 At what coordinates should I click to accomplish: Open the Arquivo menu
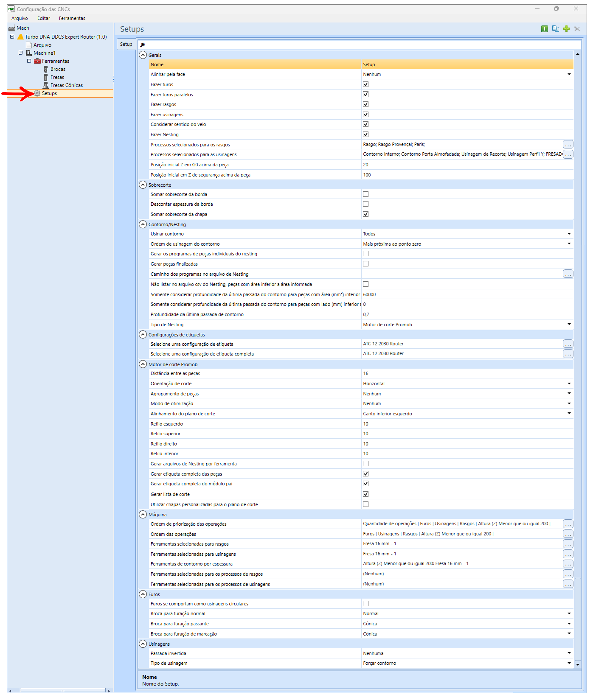tap(20, 18)
